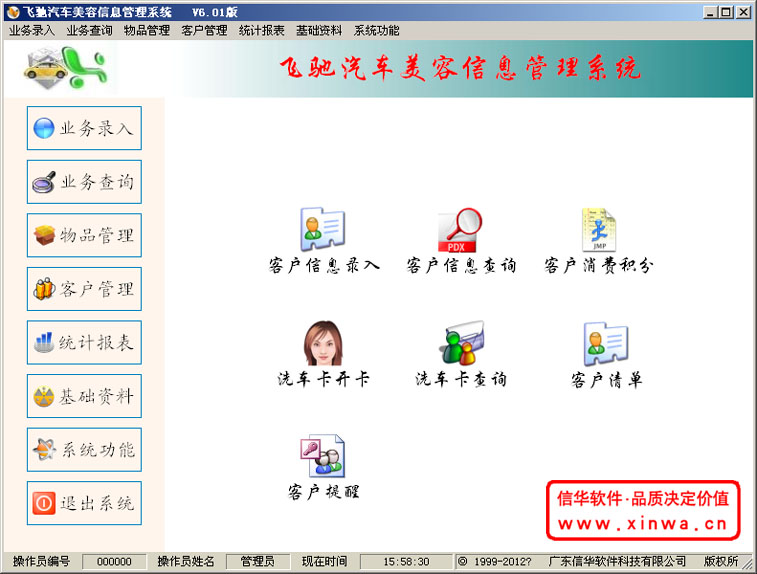Open the 基础资料 sidebar button
This screenshot has width=757, height=574.
coord(84,396)
